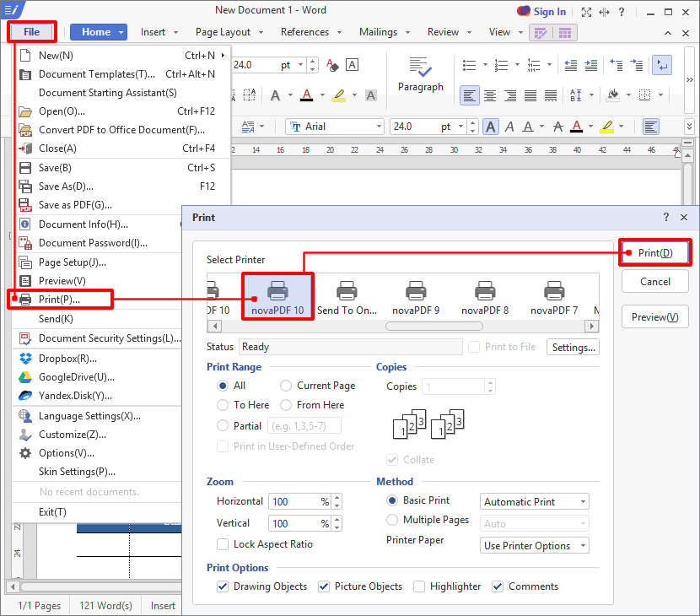Click the bold A icon in lower toolbar
Image resolution: width=700 pixels, height=616 pixels.
[491, 127]
